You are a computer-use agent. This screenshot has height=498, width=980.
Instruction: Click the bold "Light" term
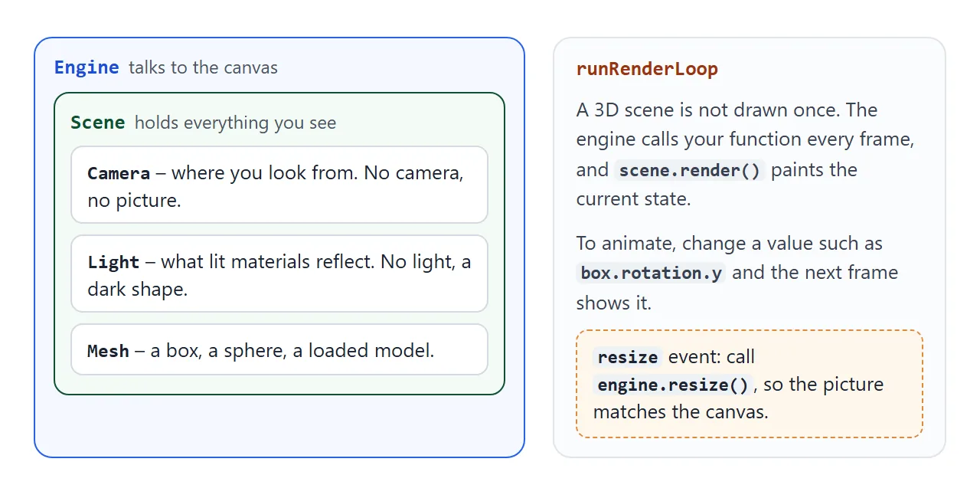click(x=113, y=262)
